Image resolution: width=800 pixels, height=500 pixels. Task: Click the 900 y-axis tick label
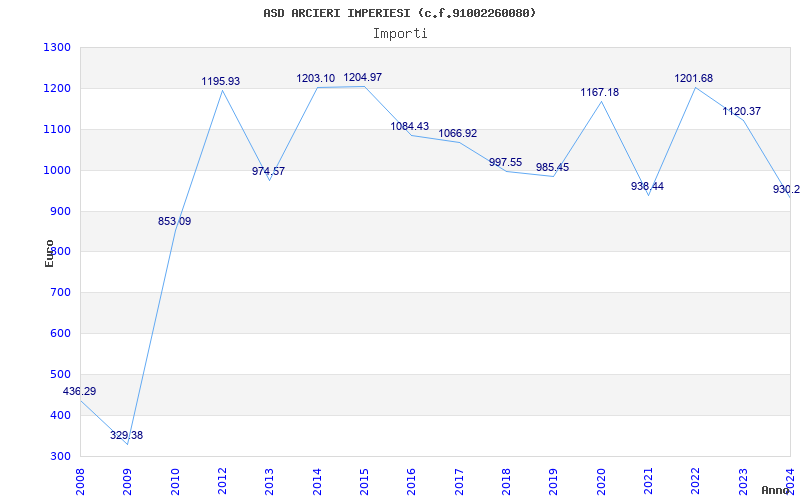point(60,211)
